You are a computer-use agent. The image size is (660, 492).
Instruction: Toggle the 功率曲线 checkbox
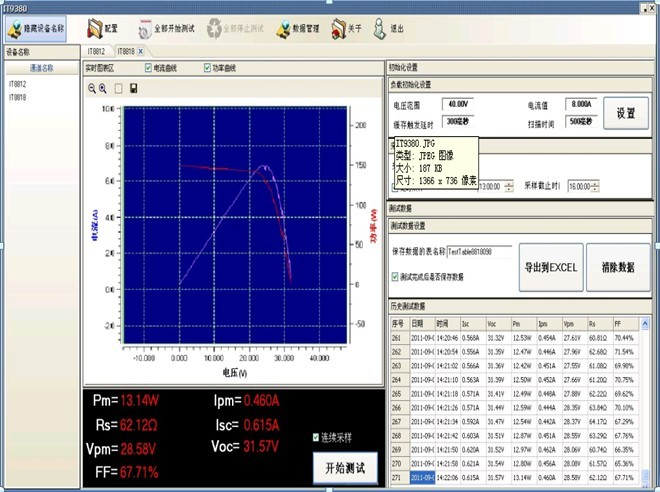pyautogui.click(x=207, y=68)
